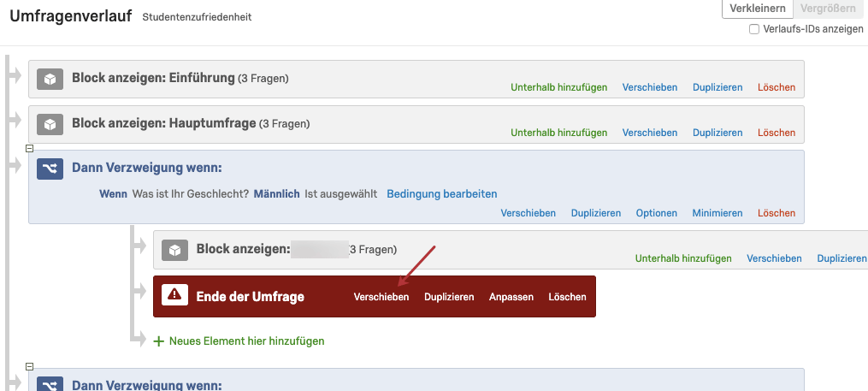Delete the Hauptumfrage block with Löschen
Image resolution: width=868 pixels, height=391 pixels.
(776, 133)
